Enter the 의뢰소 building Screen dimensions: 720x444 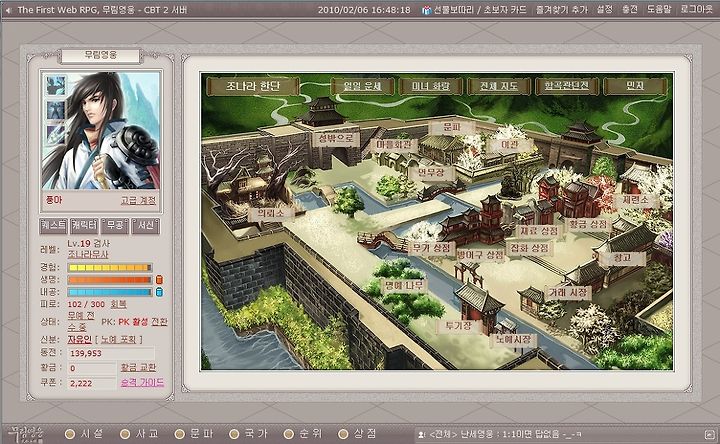(271, 214)
